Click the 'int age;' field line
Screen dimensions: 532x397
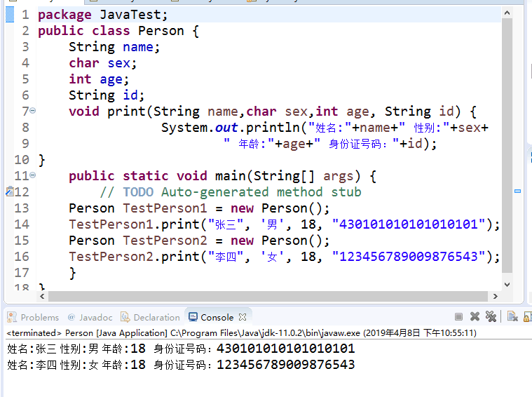pyautogui.click(x=99, y=79)
